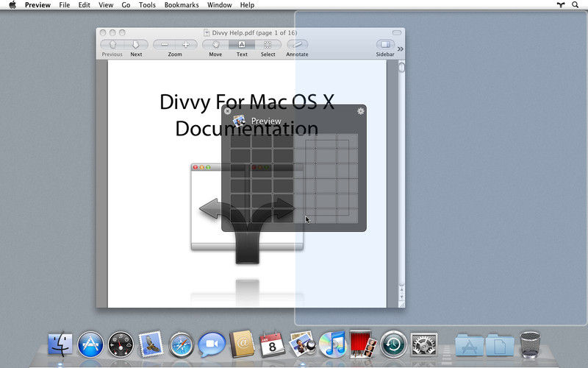Click the 'Divvy For Mac OS X' heading
588x368 pixels.
tap(247, 102)
